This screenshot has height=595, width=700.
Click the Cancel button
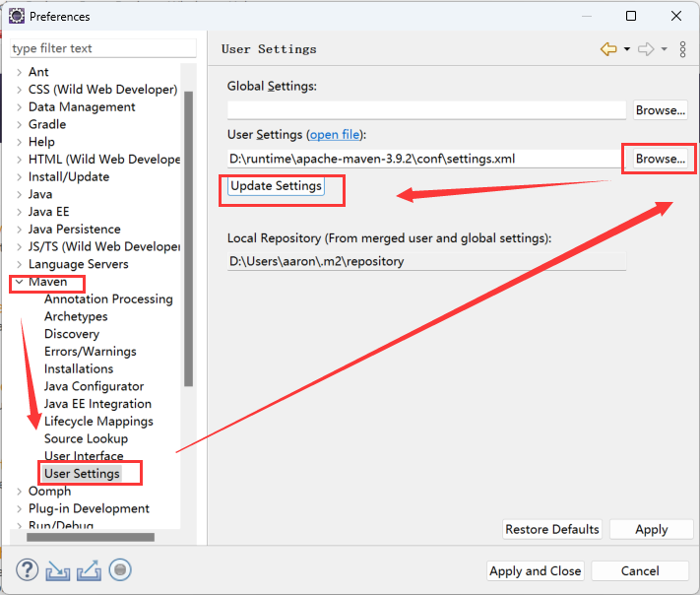tap(640, 571)
